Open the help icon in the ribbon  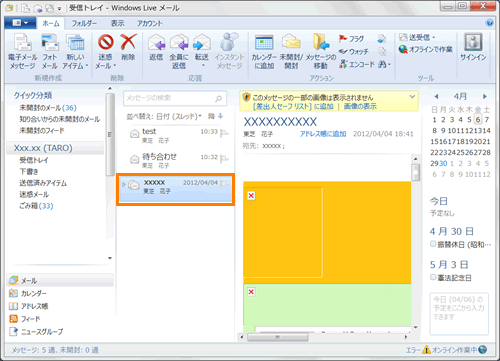[x=489, y=23]
